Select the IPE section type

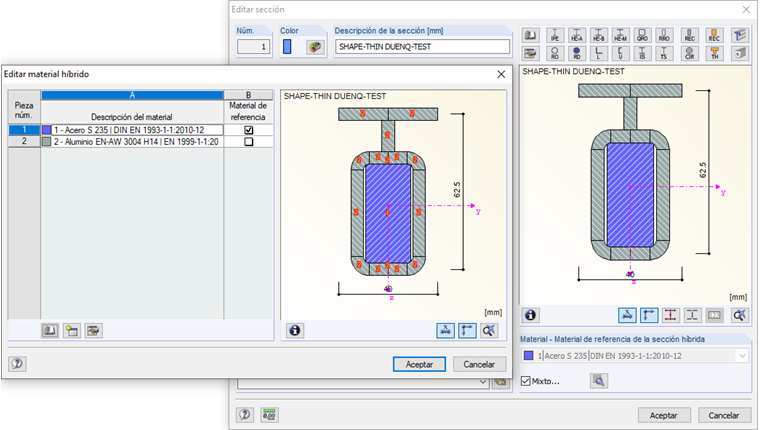pyautogui.click(x=555, y=35)
